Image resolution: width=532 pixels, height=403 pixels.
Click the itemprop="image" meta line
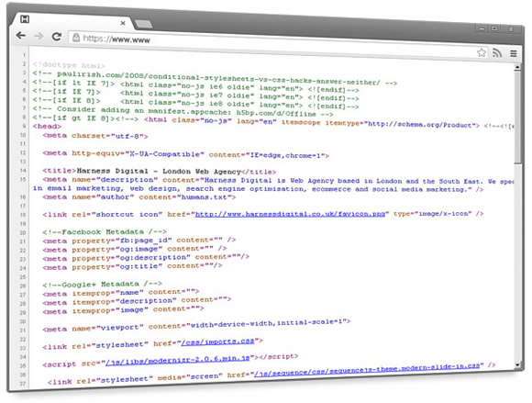click(x=123, y=310)
